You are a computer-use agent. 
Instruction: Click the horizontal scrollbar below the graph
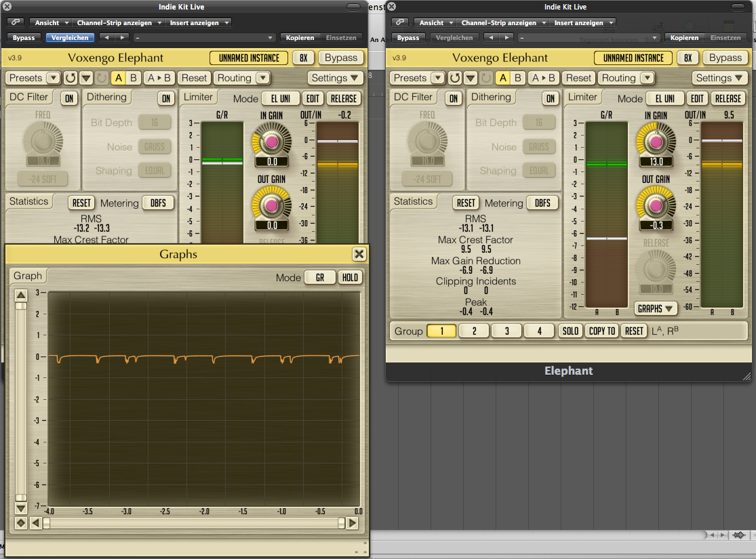194,523
